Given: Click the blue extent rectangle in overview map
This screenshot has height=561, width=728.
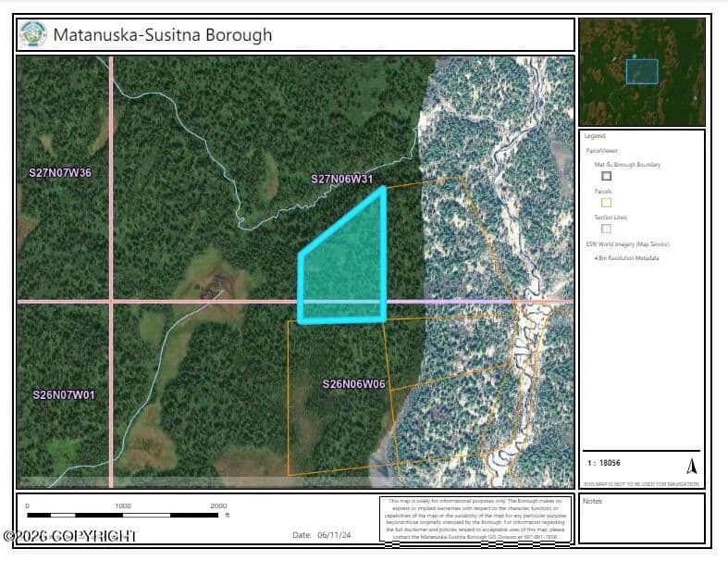Looking at the screenshot, I should (x=641, y=71).
